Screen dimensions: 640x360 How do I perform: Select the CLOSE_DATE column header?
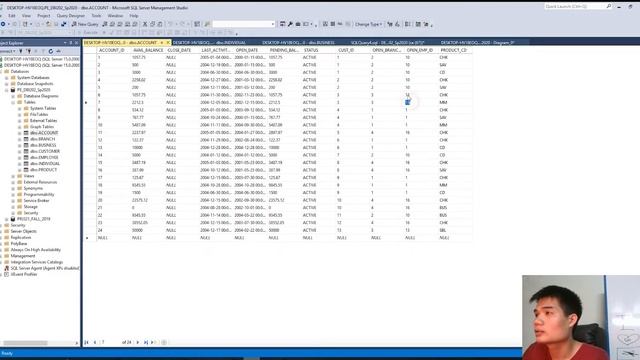pos(182,50)
